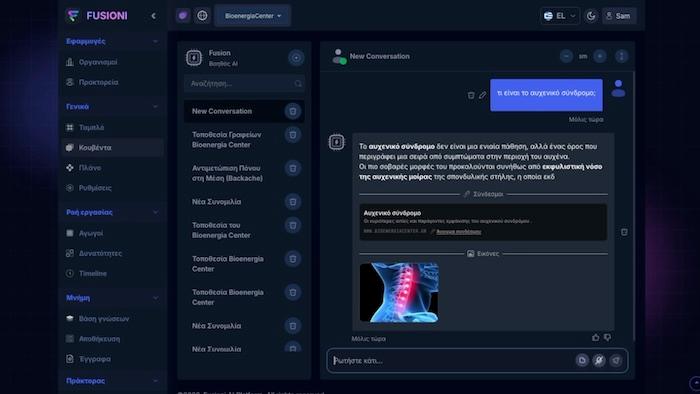Open the chat three-dot options menu
Image resolution: width=700 pixels, height=394 pixels.
pyautogui.click(x=621, y=56)
